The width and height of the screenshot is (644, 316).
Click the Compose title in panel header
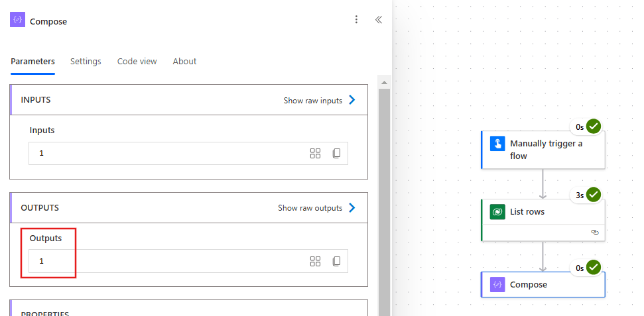48,22
